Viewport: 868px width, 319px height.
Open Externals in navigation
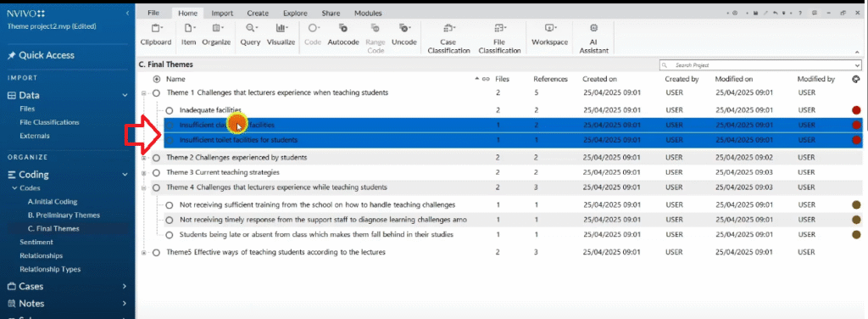click(34, 136)
